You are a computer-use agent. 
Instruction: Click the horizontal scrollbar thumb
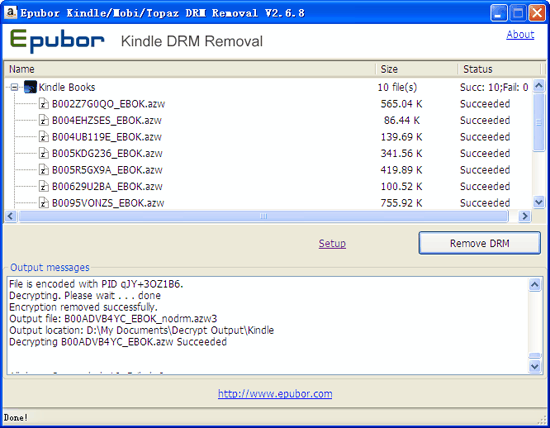point(263,216)
